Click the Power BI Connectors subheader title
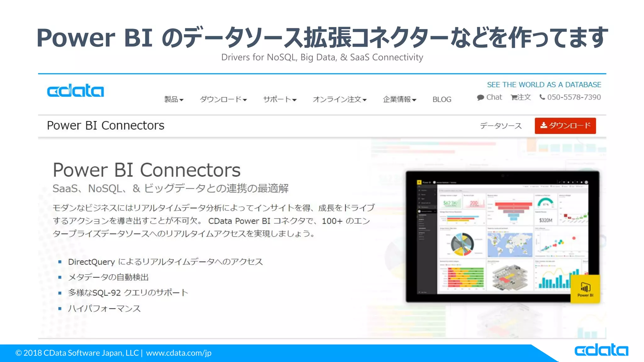This screenshot has height=362, width=644. pos(106,125)
